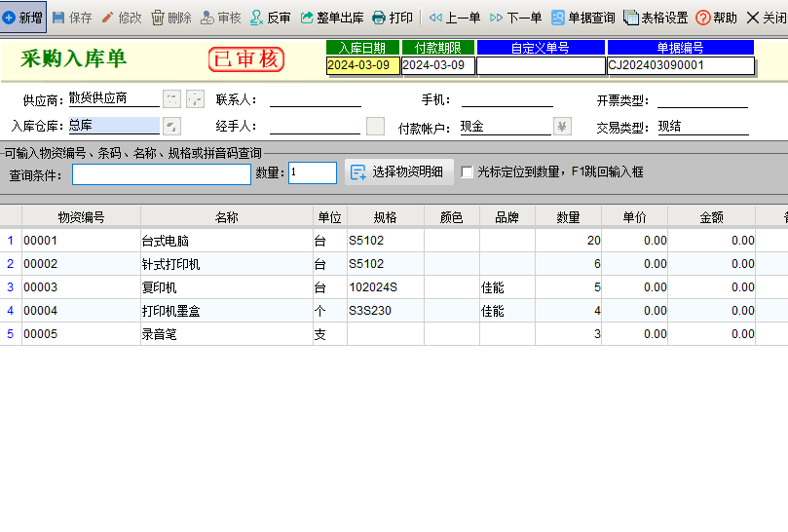Select row 针式打印机
The height and width of the screenshot is (532, 788).
(x=394, y=264)
